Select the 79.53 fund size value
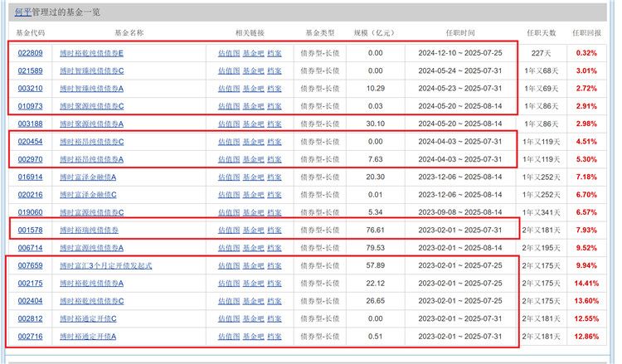622x364 pixels. pos(375,248)
